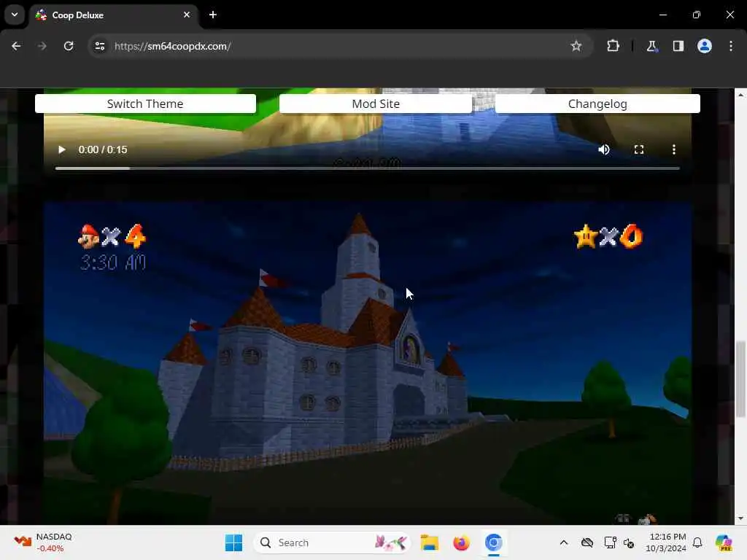Seek on the video progress bar

click(x=368, y=168)
